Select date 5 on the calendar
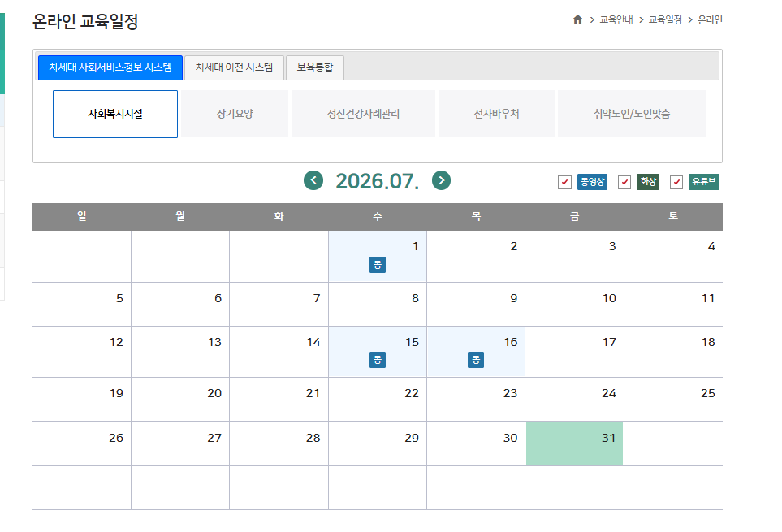This screenshot has width=782, height=532. [82, 304]
